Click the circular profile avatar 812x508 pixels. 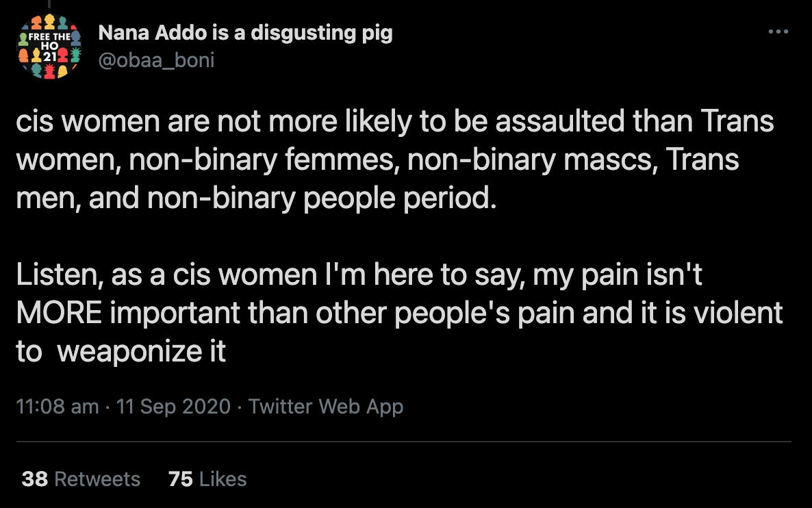(x=49, y=47)
